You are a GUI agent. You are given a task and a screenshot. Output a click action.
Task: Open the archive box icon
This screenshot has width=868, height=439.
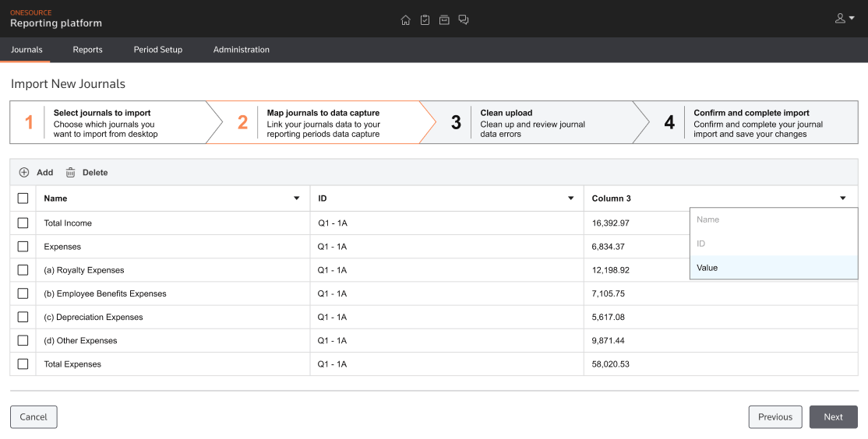pos(444,19)
